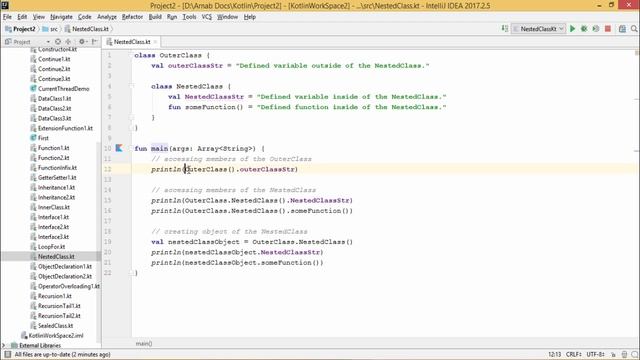The width and height of the screenshot is (640, 360).
Task: Open the Build menu
Action: tap(155, 17)
